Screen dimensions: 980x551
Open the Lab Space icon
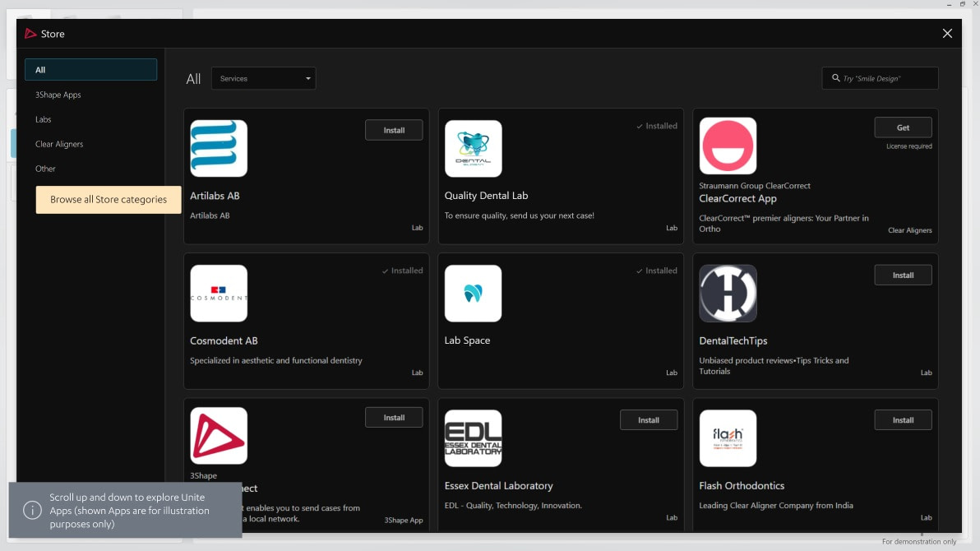click(473, 293)
